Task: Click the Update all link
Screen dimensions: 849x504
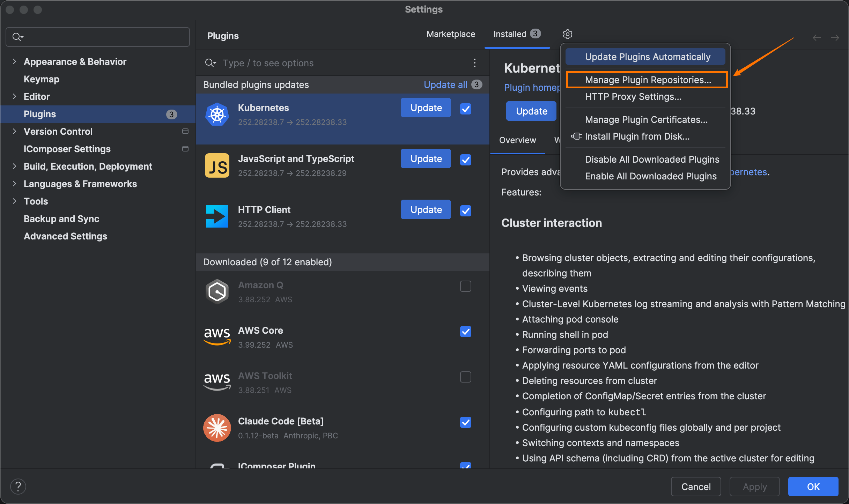Action: point(445,85)
